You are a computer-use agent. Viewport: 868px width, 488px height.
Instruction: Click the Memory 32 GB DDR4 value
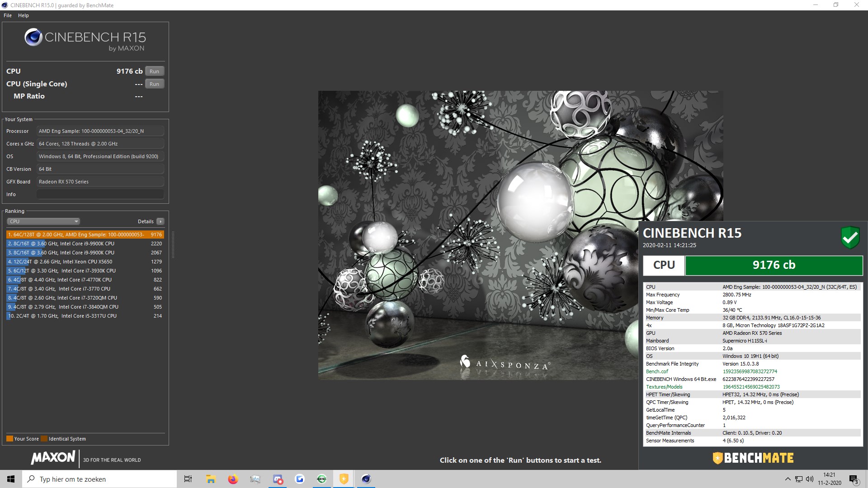click(x=772, y=318)
